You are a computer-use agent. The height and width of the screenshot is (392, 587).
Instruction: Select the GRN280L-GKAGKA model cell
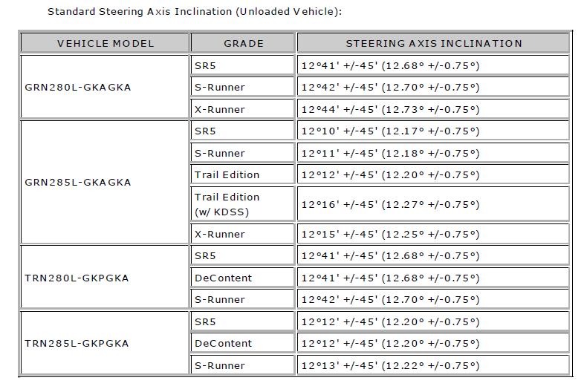point(105,87)
